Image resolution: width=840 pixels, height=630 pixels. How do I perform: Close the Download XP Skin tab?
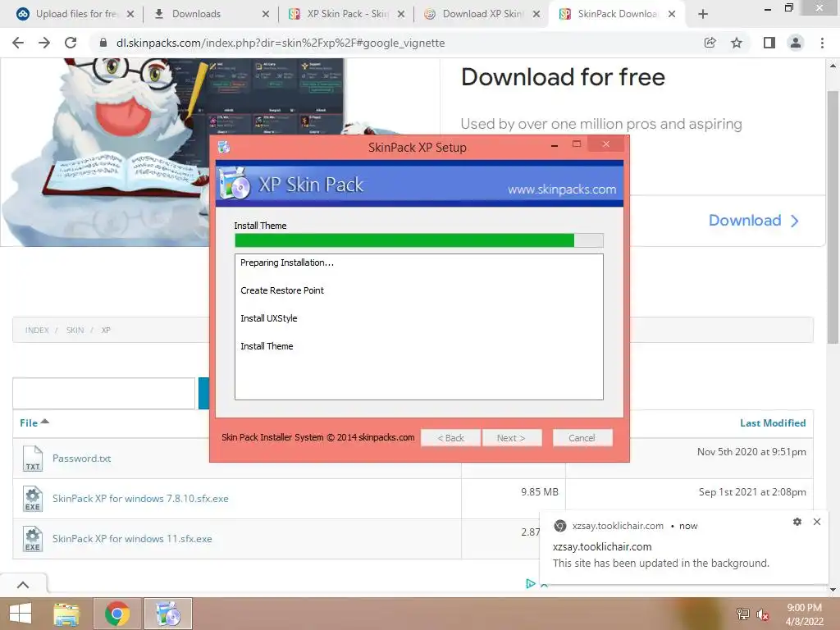536,15
